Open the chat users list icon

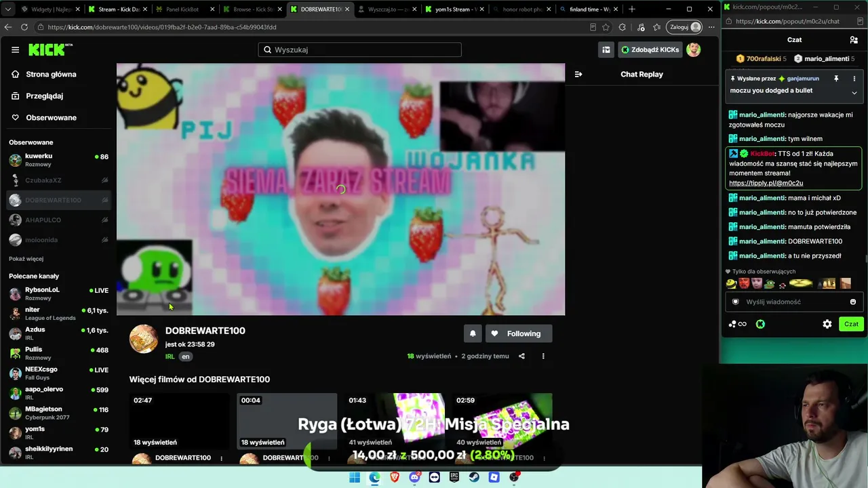tap(854, 40)
